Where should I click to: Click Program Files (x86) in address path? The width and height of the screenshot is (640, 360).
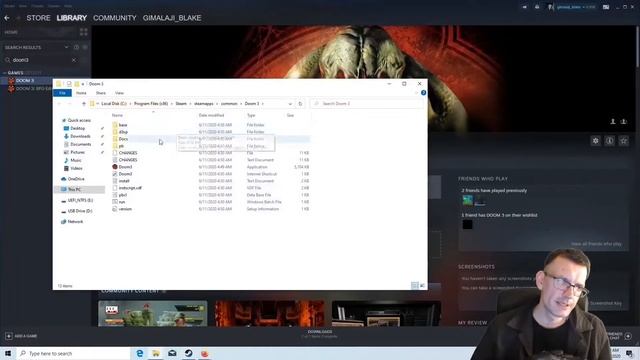click(x=151, y=104)
